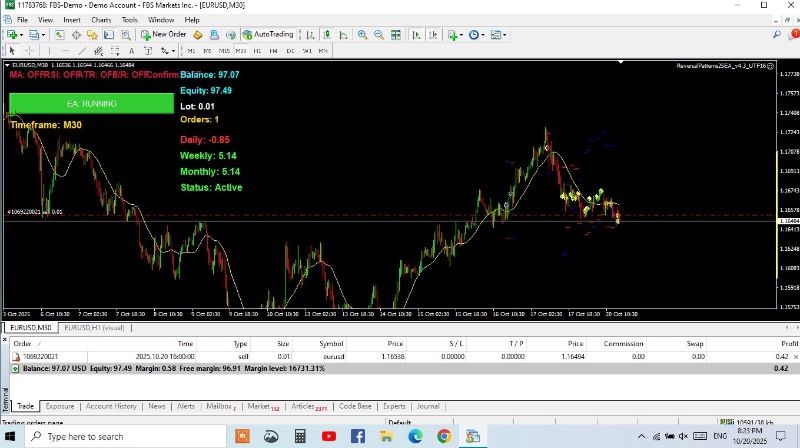Image resolution: width=800 pixels, height=448 pixels.
Task: Switch chart to H1 timeframe
Action: pos(258,50)
